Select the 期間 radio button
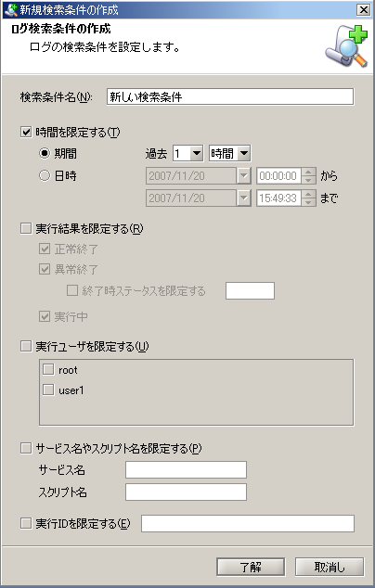Screen dimensions: 375x588 pyautogui.click(x=45, y=153)
